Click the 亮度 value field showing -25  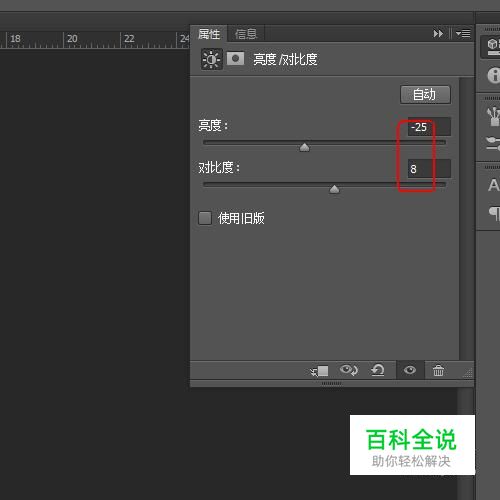click(x=429, y=127)
